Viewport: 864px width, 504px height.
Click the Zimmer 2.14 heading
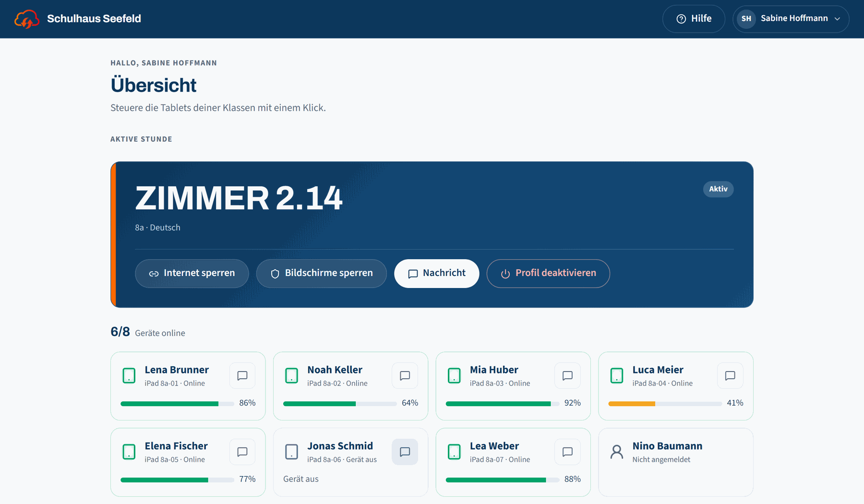click(x=239, y=198)
